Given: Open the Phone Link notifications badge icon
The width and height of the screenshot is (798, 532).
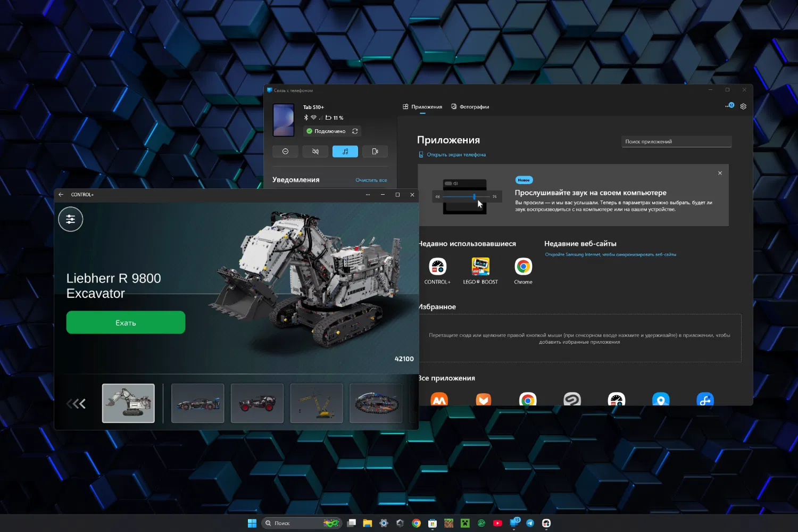Looking at the screenshot, I should tap(729, 105).
